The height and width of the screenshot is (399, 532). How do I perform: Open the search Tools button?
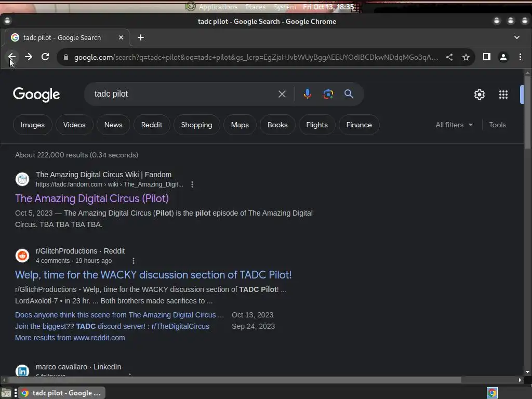497,125
